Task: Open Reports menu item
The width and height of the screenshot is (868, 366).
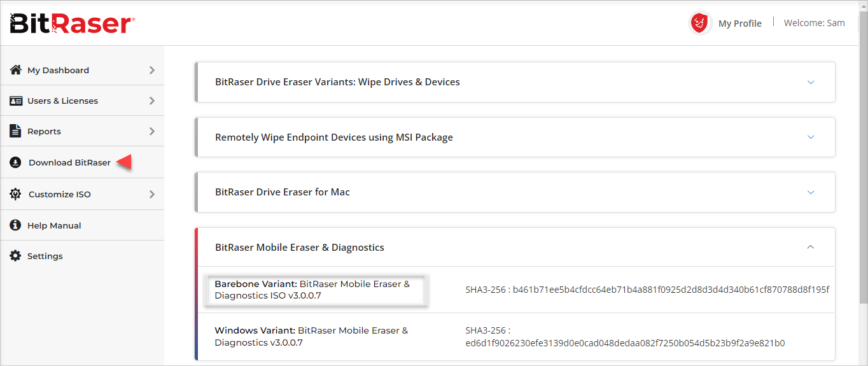Action: [x=82, y=131]
